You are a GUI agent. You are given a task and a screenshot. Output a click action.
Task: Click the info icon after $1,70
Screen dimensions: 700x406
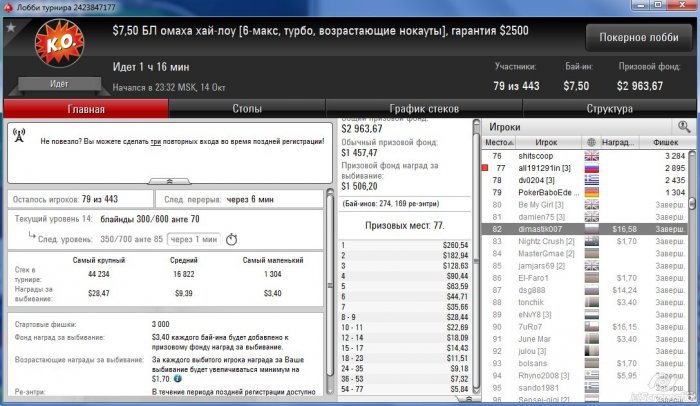coord(178,379)
